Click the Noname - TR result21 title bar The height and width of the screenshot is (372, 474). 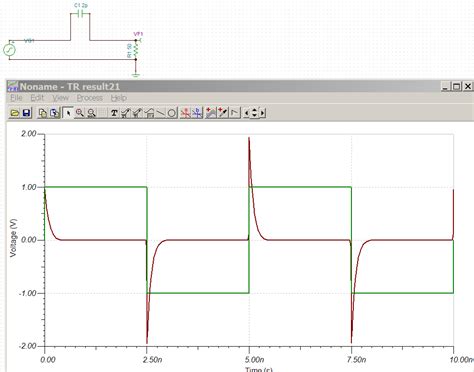[240, 86]
